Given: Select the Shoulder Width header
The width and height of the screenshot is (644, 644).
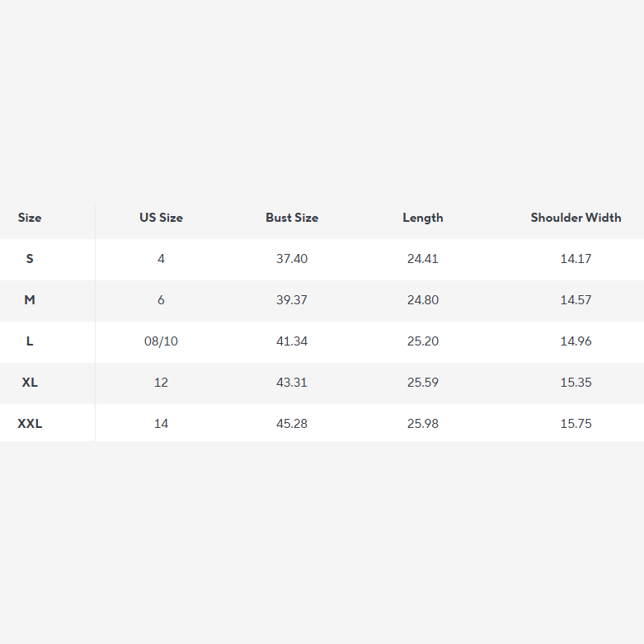Looking at the screenshot, I should (x=576, y=218).
